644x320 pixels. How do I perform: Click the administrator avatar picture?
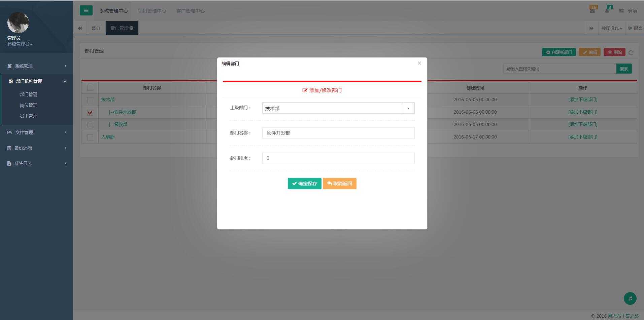pyautogui.click(x=18, y=23)
